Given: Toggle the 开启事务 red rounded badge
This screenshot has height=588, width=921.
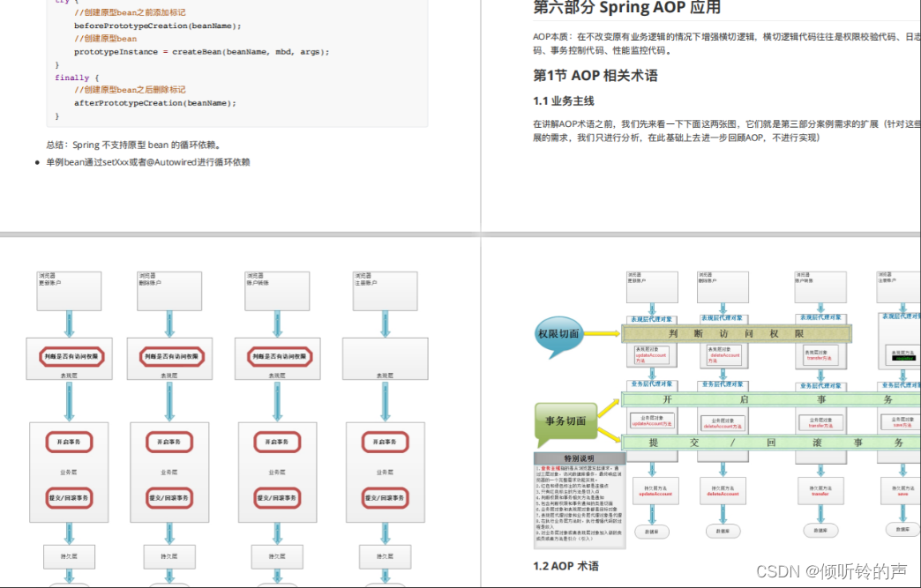Looking at the screenshot, I should [71, 442].
